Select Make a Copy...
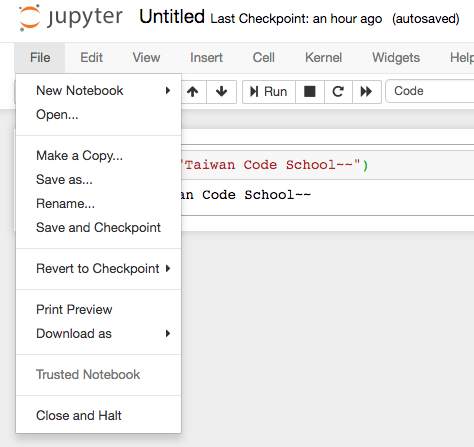Viewport: 474px width, 447px height. pyautogui.click(x=98, y=156)
